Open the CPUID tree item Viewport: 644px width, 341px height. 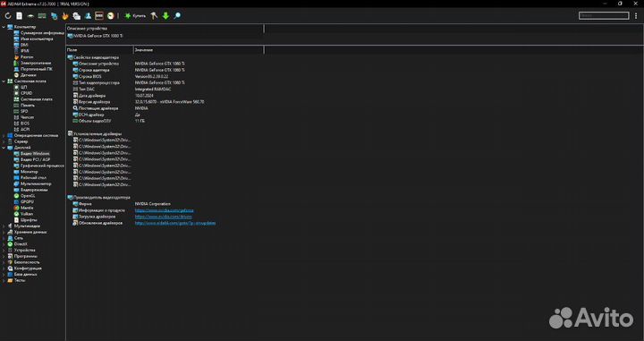tap(23, 93)
